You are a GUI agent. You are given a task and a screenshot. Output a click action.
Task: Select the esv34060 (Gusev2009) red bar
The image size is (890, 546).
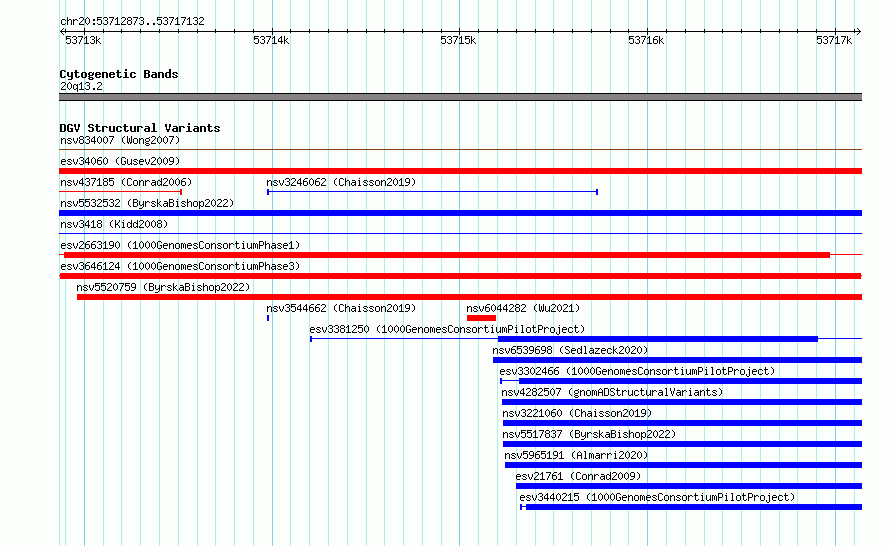click(x=460, y=171)
